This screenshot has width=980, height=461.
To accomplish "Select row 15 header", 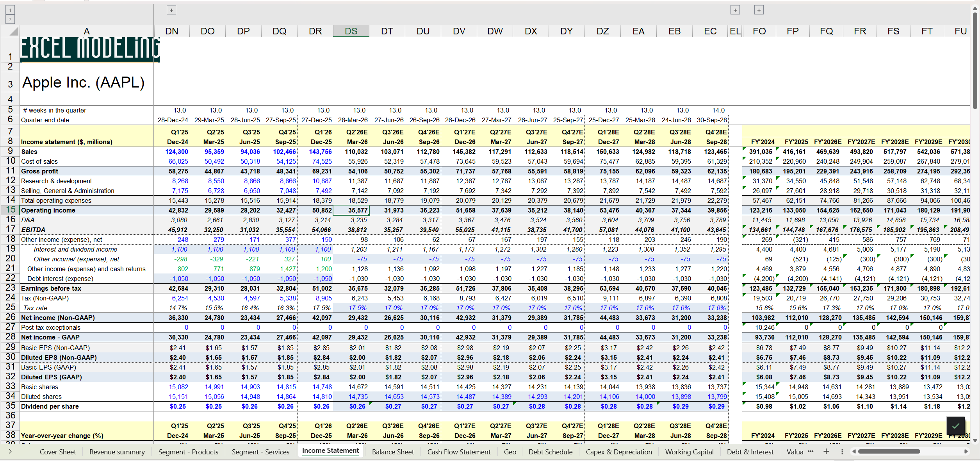I will [x=10, y=210].
